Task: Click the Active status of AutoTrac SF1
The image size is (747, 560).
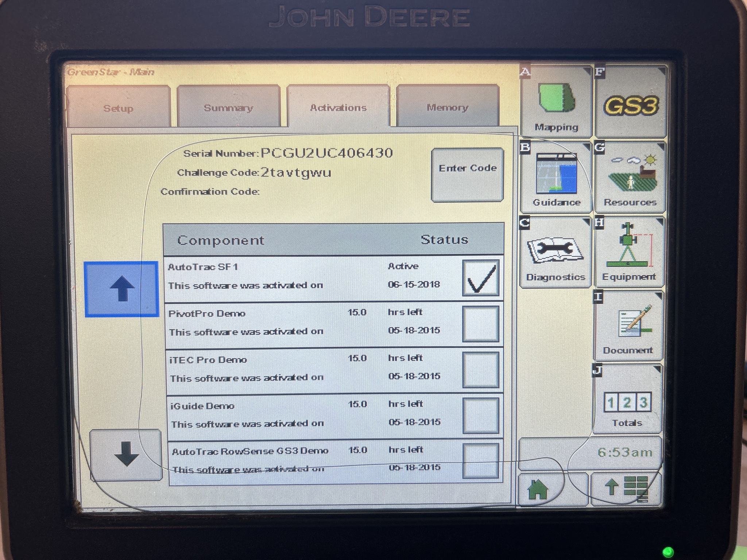Action: 403,266
